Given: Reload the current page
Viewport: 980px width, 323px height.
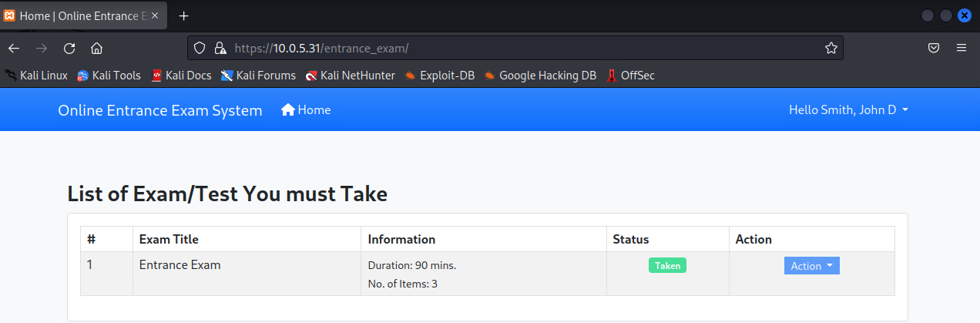Looking at the screenshot, I should pos(69,48).
